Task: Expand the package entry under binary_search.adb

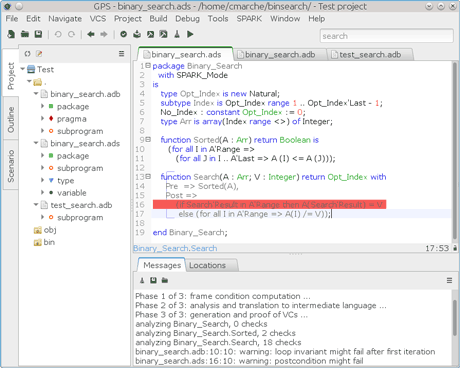Action: [x=42, y=106]
